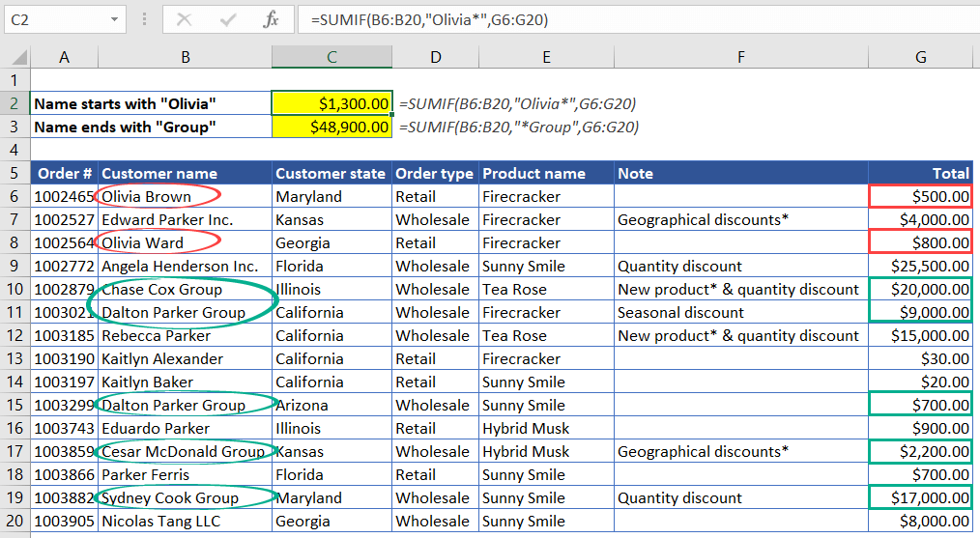Select column F header
This screenshot has width=980, height=538.
coord(741,58)
